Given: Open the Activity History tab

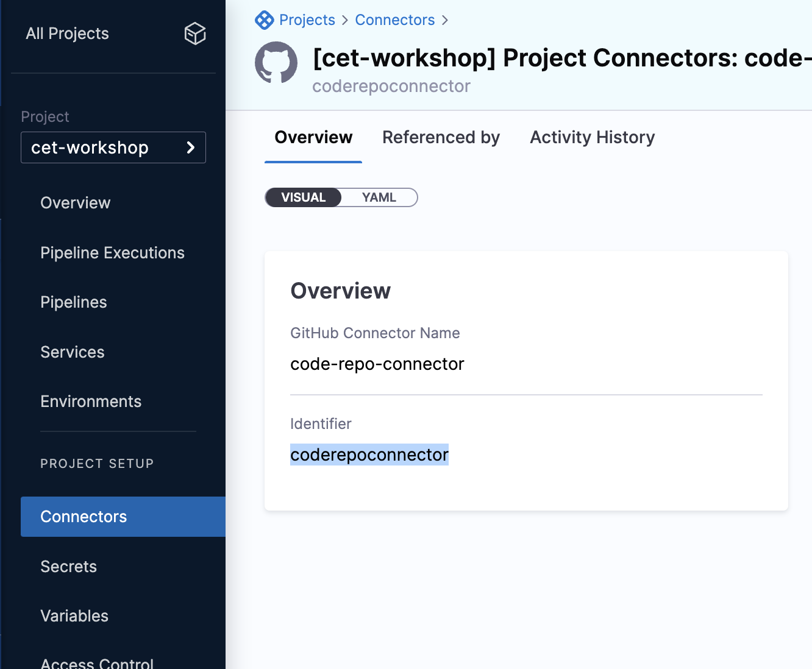Looking at the screenshot, I should tap(592, 138).
